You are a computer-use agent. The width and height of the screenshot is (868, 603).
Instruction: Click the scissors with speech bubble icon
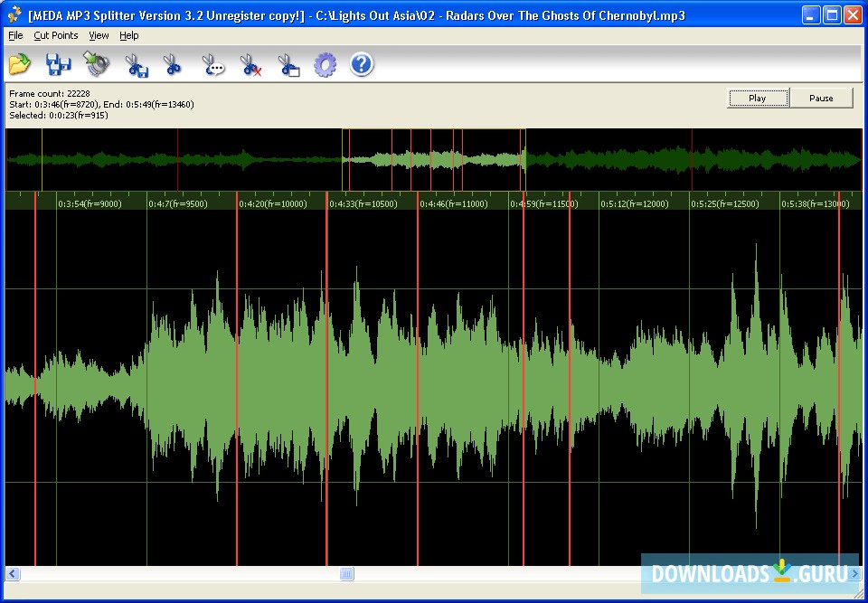pyautogui.click(x=212, y=64)
